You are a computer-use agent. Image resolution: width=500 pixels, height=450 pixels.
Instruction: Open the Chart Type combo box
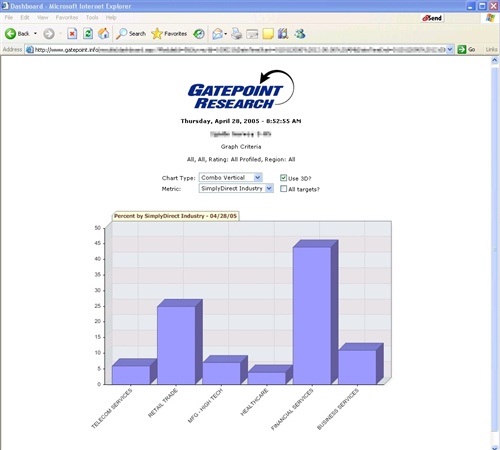231,177
